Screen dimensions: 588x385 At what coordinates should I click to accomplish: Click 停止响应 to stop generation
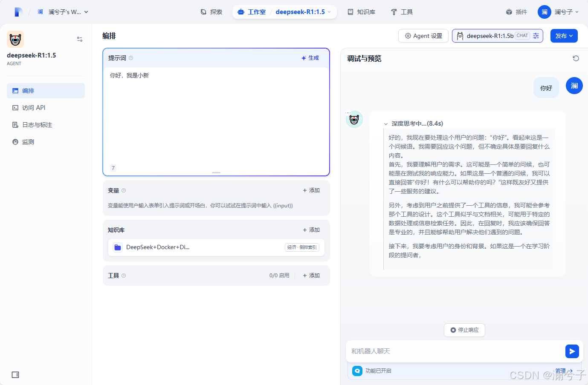click(464, 330)
